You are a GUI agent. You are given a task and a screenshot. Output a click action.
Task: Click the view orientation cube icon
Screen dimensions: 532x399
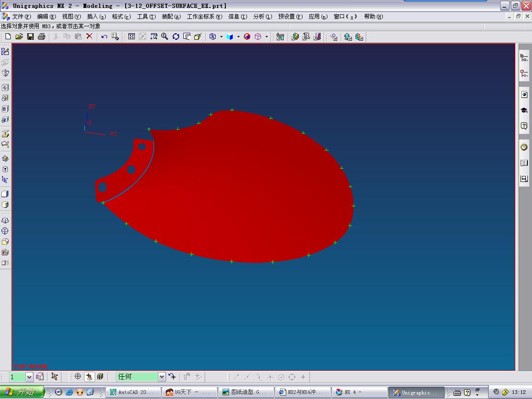(x=213, y=36)
